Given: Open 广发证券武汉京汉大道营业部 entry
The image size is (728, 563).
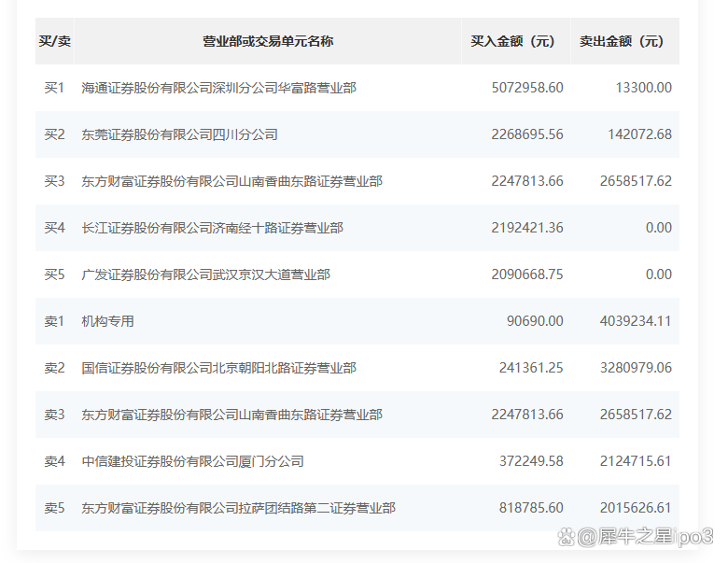Looking at the screenshot, I should (205, 274).
